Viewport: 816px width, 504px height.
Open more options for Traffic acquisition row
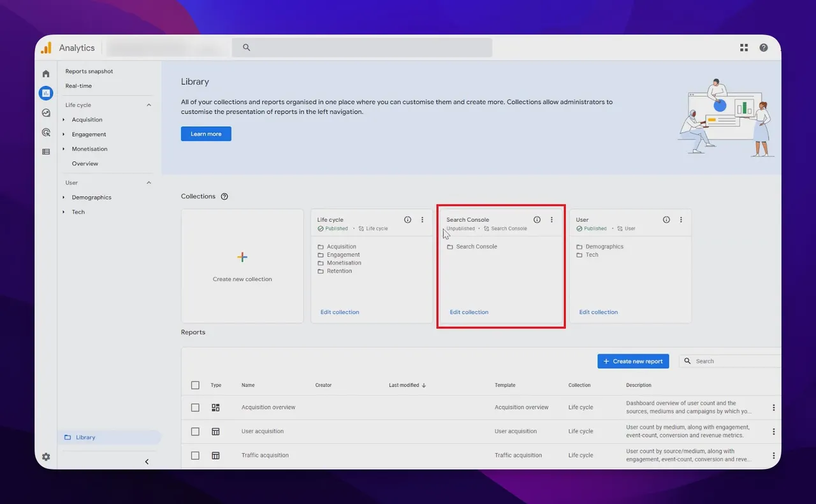(774, 456)
